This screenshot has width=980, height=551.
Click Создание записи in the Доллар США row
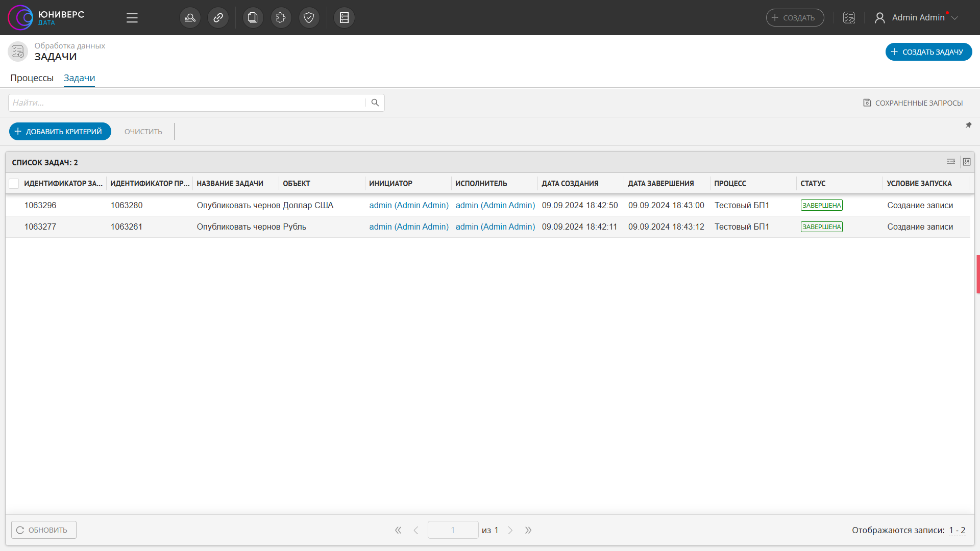point(920,205)
